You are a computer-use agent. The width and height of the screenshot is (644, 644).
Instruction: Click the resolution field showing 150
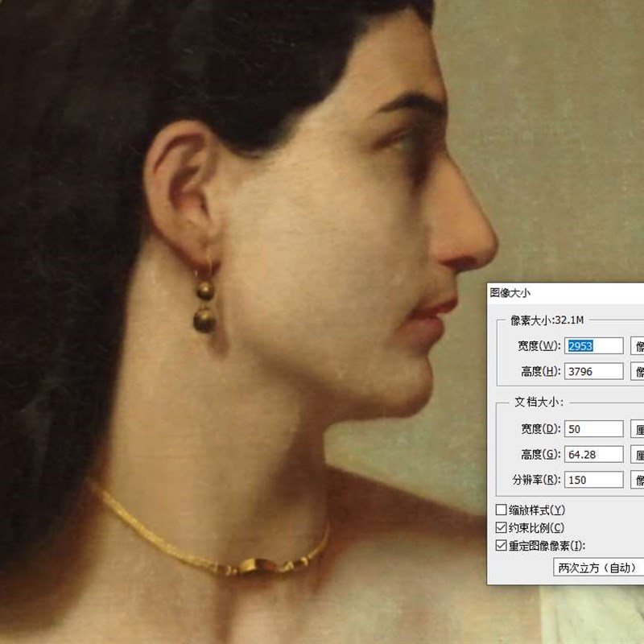(x=594, y=480)
